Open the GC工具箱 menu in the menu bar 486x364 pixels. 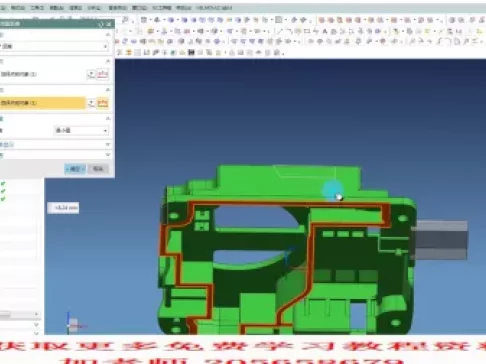(x=162, y=8)
